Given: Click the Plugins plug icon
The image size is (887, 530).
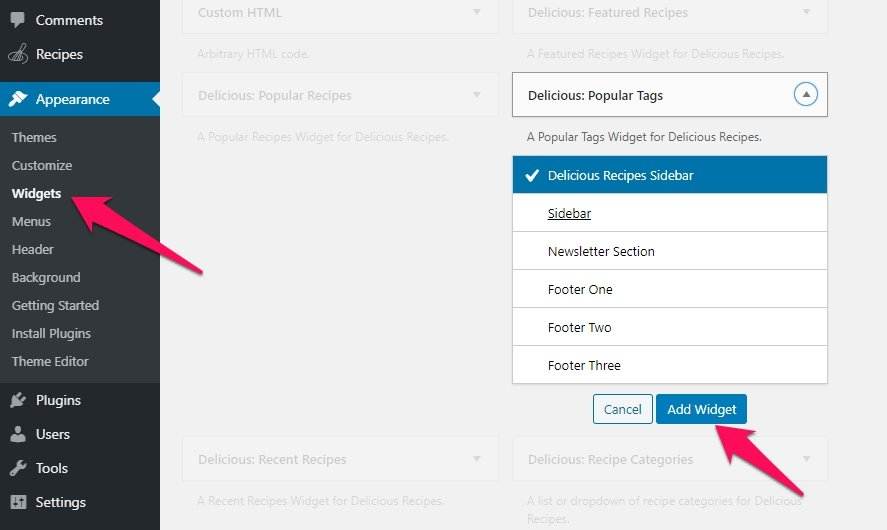Looking at the screenshot, I should coord(18,400).
